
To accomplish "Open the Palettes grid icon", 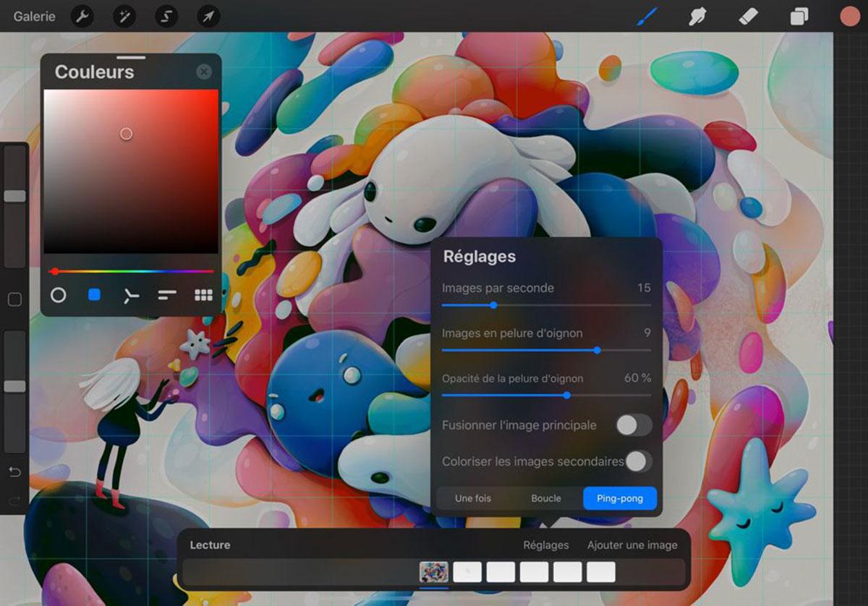I will [x=203, y=295].
